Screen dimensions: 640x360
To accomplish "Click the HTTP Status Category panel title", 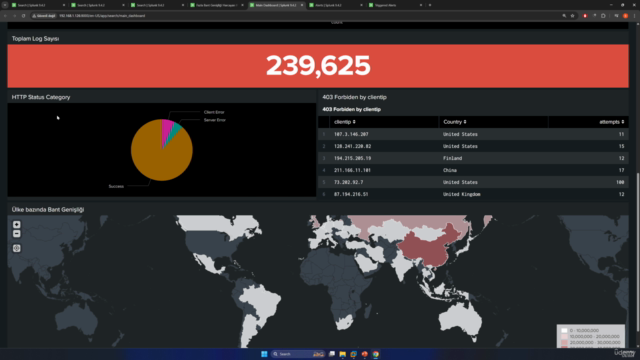I will tap(41, 97).
